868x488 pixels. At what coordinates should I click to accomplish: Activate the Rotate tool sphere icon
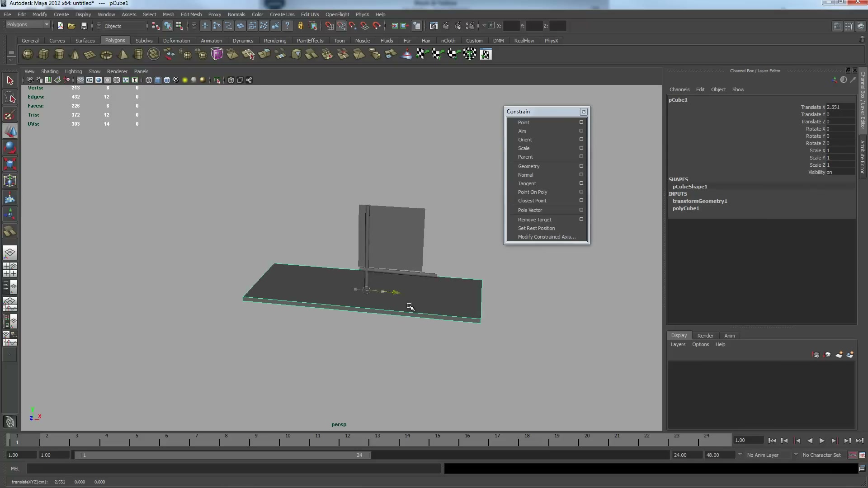10,147
